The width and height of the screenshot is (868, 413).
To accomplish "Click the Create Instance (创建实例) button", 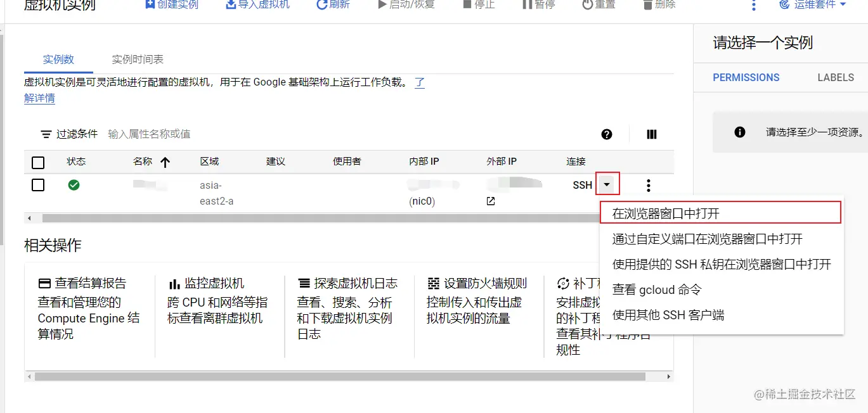I will pyautogui.click(x=171, y=4).
